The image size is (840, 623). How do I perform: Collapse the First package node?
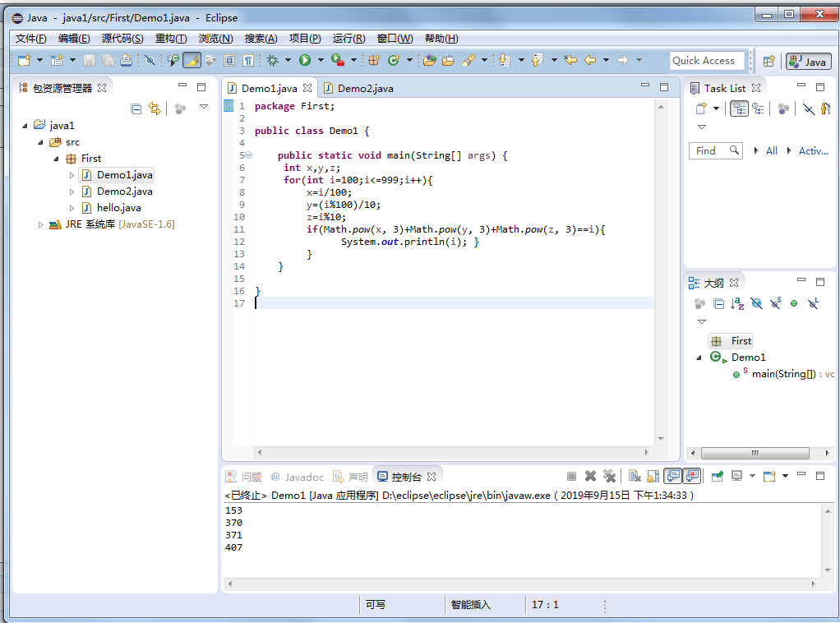coord(56,159)
